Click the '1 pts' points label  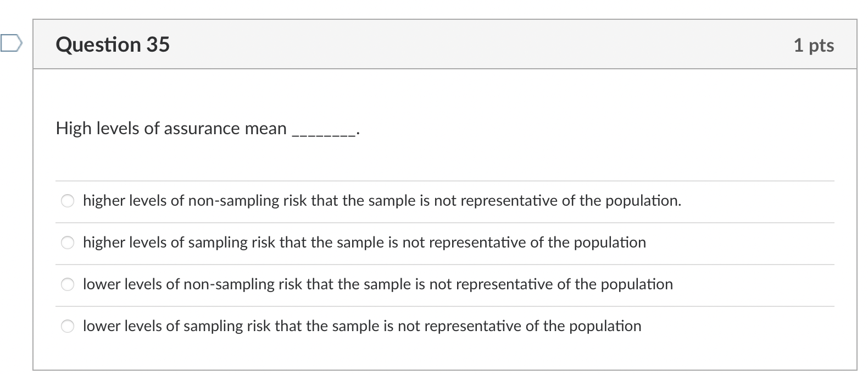click(814, 45)
